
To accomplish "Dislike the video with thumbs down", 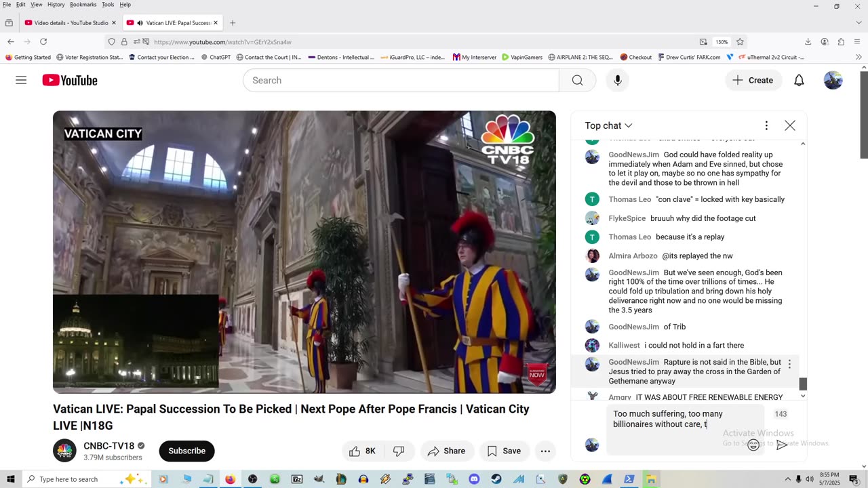I will tap(399, 451).
